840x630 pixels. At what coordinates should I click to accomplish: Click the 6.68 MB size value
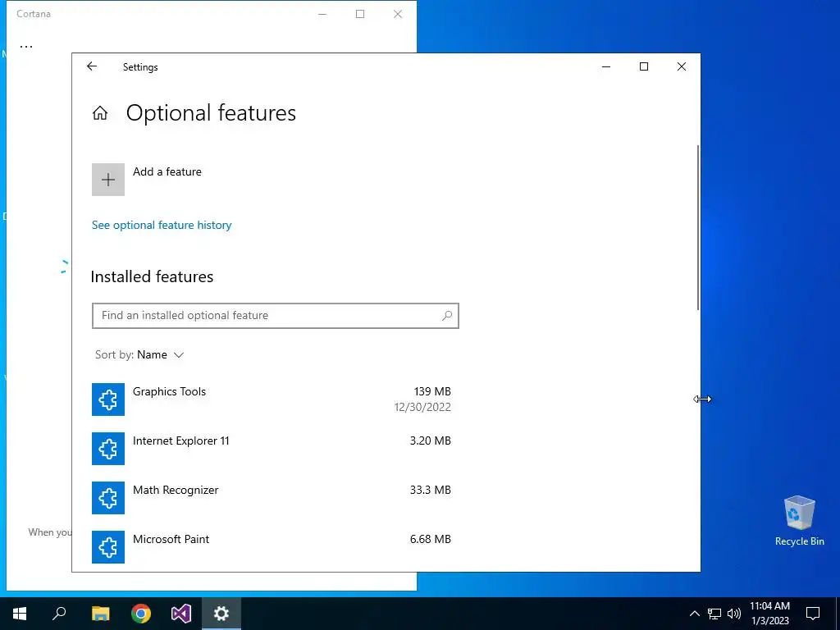[x=430, y=540]
